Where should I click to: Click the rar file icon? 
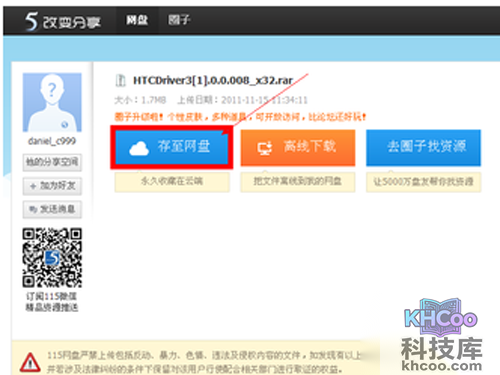tap(120, 80)
